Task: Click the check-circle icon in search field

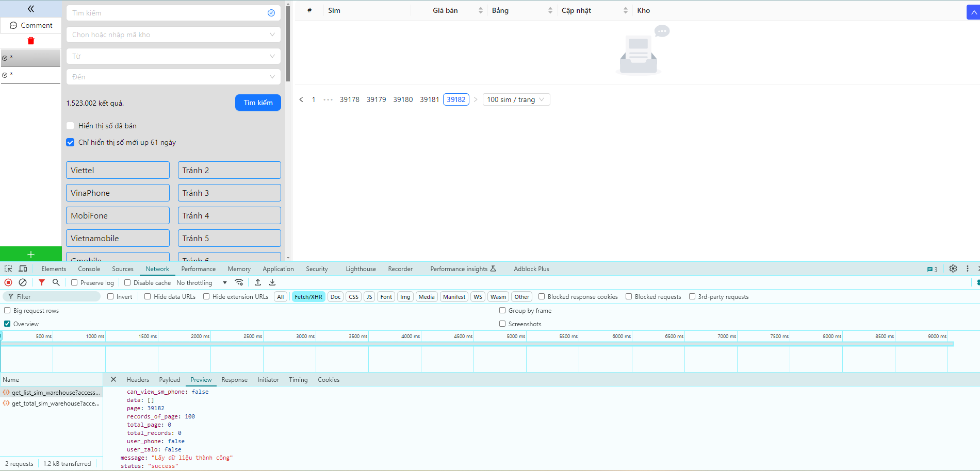Action: click(271, 13)
